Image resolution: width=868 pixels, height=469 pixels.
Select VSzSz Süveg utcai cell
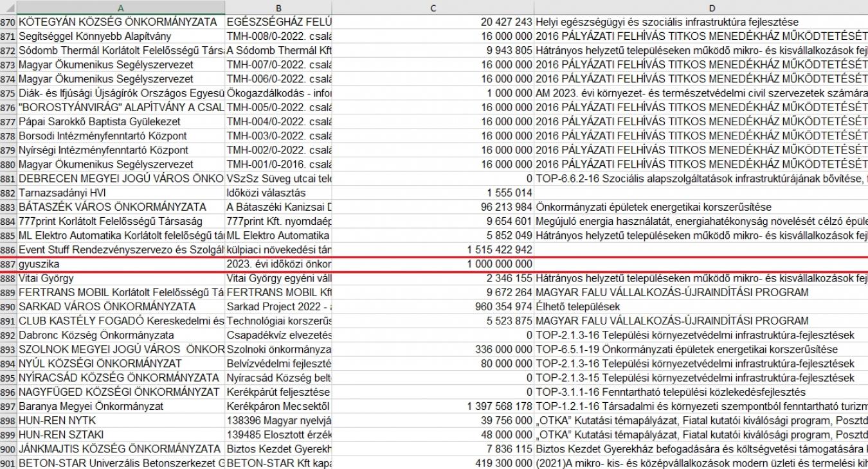coord(278,179)
